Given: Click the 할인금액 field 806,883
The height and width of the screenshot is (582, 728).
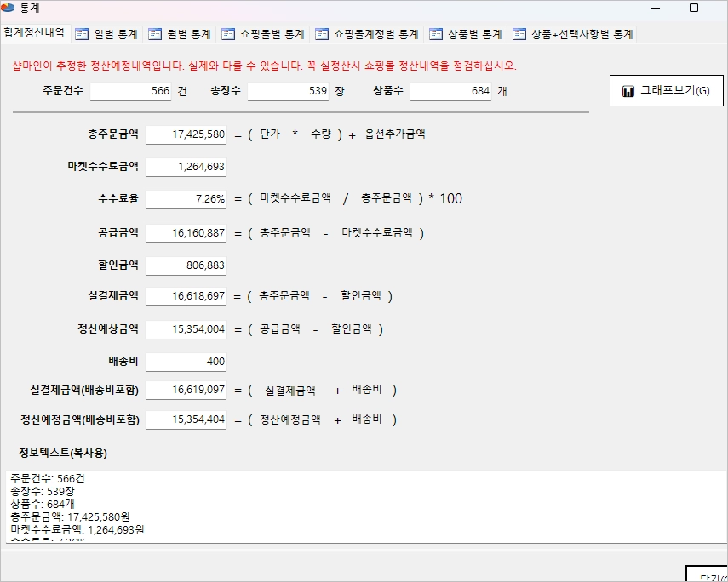Looking at the screenshot, I should coord(186,265).
